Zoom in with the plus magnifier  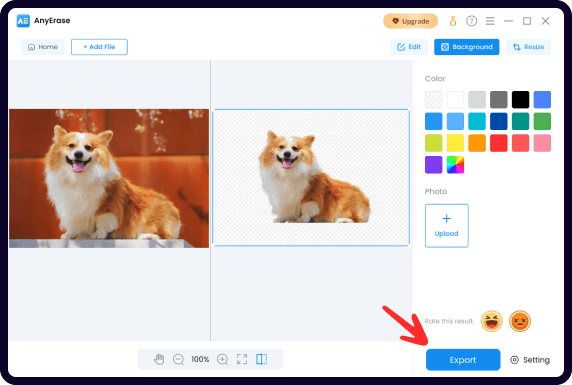click(x=223, y=359)
